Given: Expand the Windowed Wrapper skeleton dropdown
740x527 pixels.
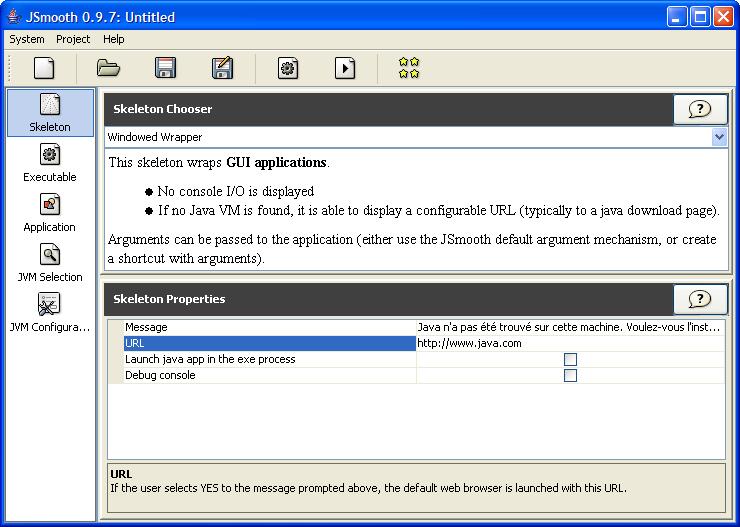Looking at the screenshot, I should pos(719,137).
